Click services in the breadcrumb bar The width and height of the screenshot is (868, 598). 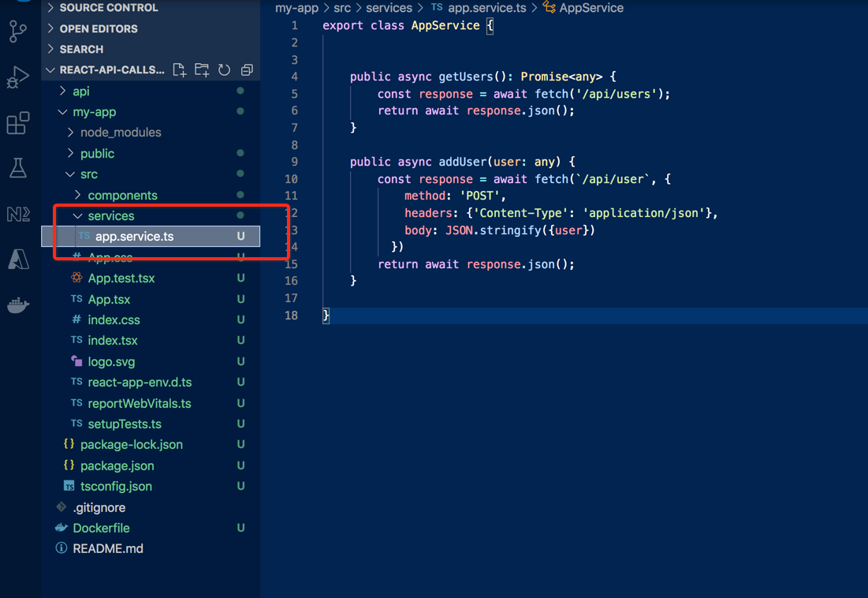[x=389, y=8]
